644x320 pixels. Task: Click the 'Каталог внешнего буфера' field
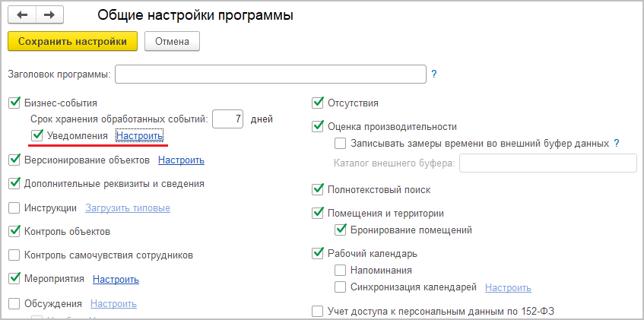tap(548, 163)
